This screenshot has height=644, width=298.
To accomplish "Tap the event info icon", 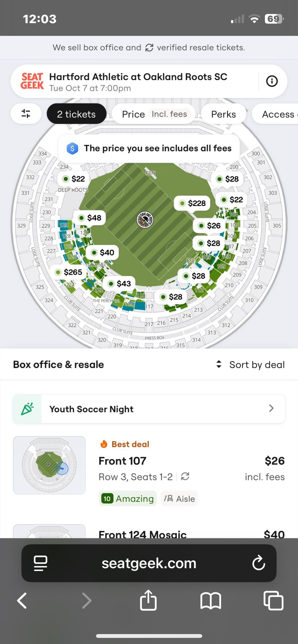I will [272, 81].
